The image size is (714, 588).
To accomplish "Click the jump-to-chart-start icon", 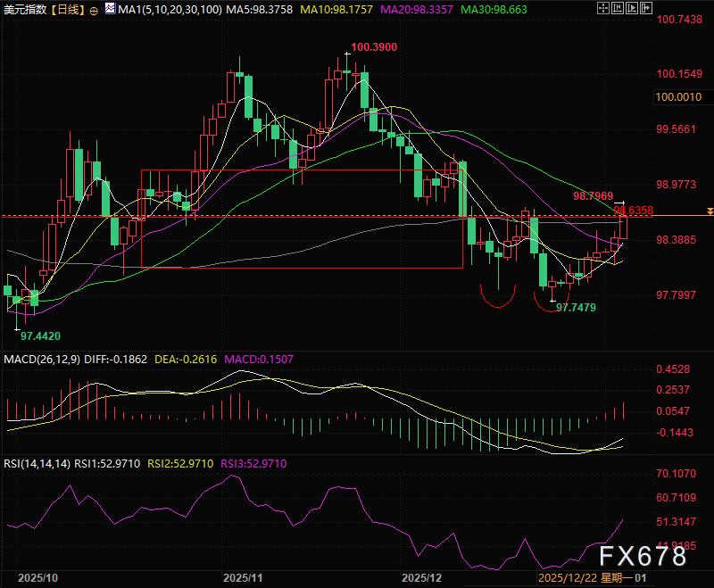I will pos(618,8).
